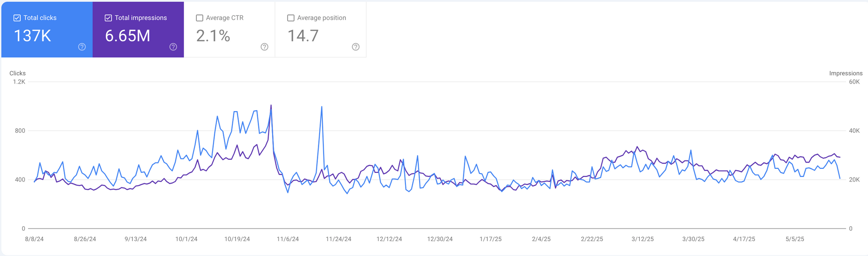Click the 2/4/25 date label
This screenshot has width=868, height=256.
(x=541, y=239)
